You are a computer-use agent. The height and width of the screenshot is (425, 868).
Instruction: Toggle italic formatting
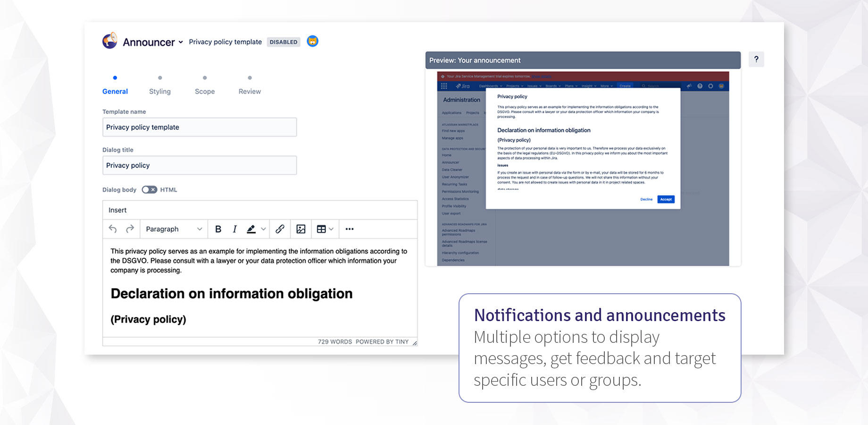tap(234, 229)
